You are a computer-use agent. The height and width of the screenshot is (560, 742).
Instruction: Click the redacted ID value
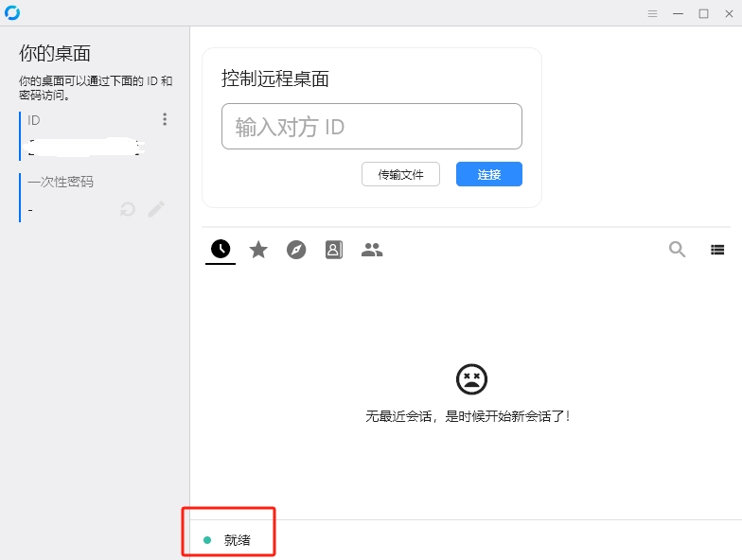[86, 147]
